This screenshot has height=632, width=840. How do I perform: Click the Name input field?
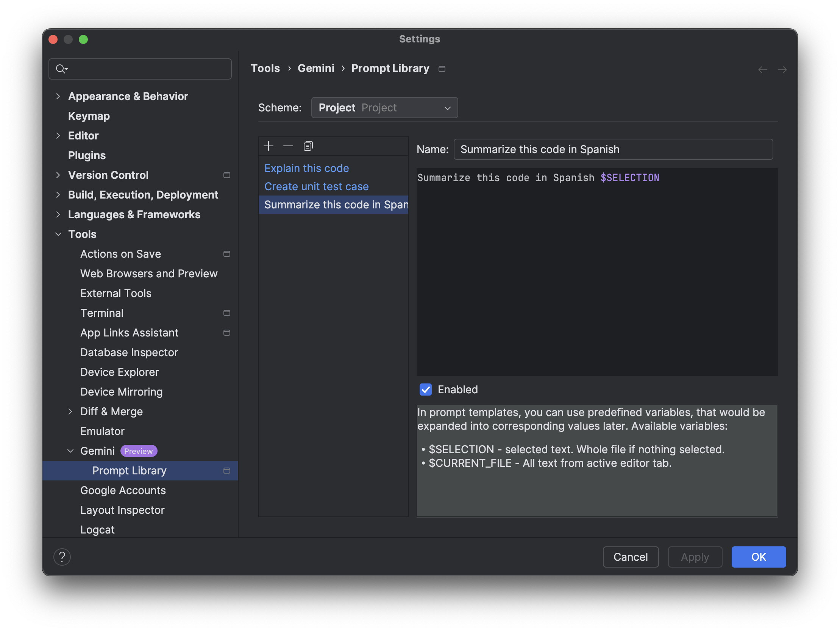(x=612, y=149)
